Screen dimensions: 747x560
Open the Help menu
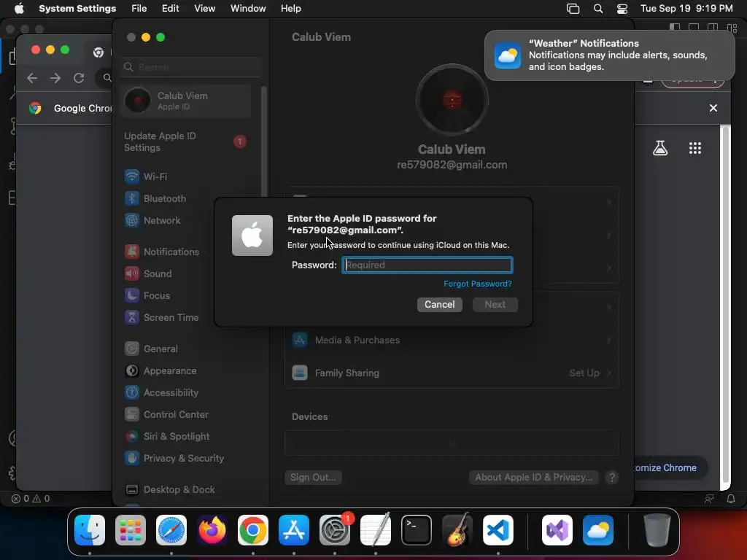click(x=290, y=8)
